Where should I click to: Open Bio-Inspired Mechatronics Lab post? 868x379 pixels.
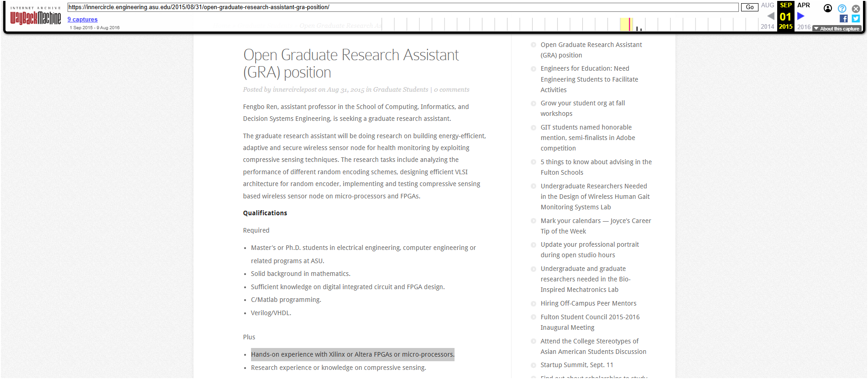point(586,279)
